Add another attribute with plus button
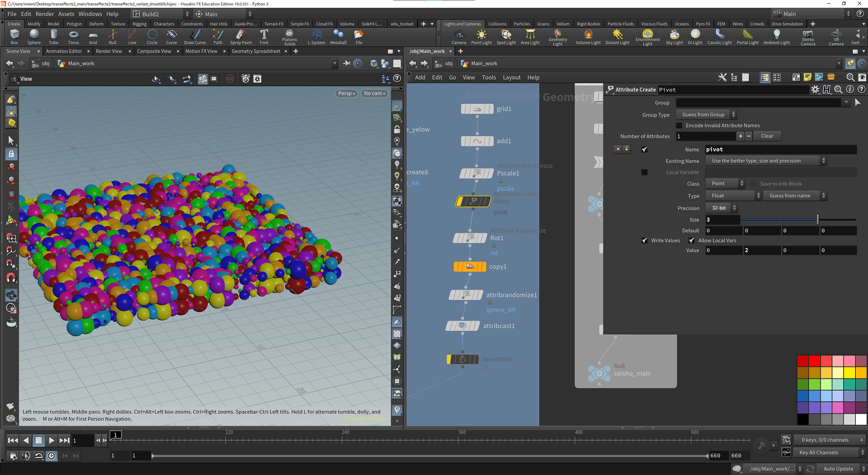868x475 pixels. pyautogui.click(x=740, y=136)
